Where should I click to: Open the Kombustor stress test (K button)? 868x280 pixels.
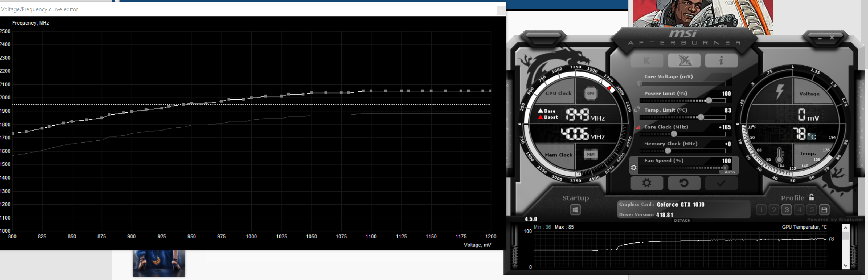[647, 61]
